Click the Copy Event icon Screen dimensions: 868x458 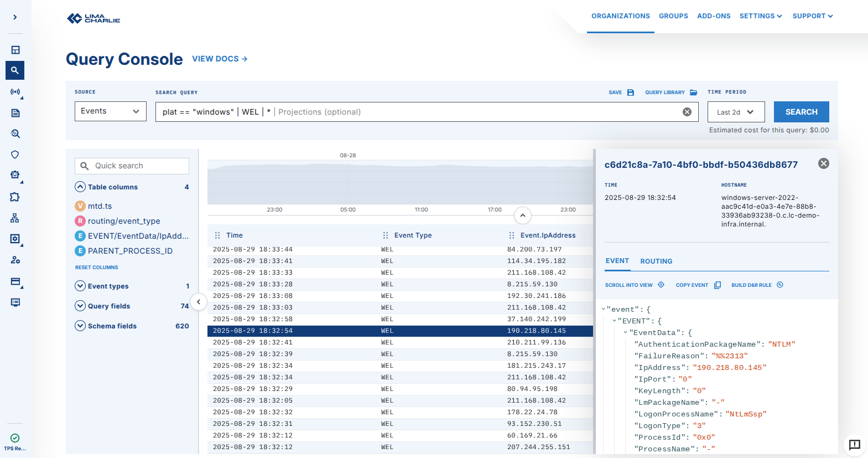(x=718, y=285)
